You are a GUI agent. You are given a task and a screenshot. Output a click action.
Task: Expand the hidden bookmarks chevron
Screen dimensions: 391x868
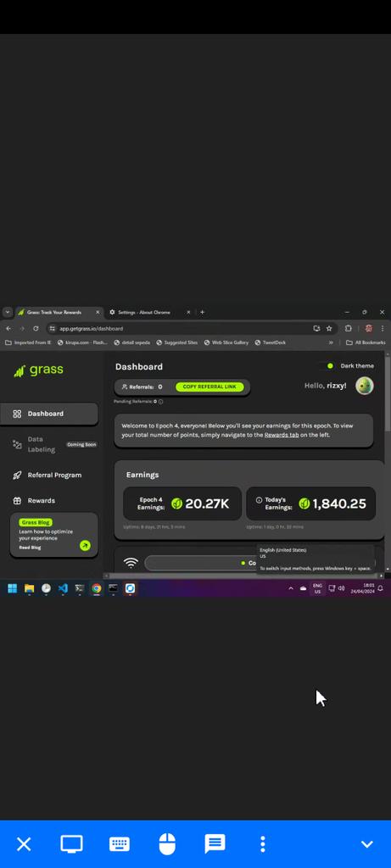331,342
